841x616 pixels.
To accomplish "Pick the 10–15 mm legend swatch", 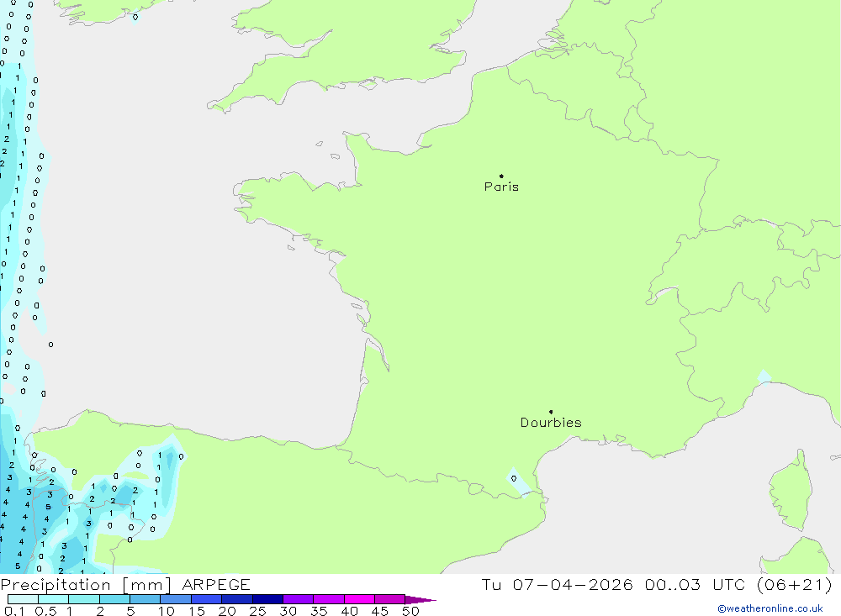I will pyautogui.click(x=176, y=599).
